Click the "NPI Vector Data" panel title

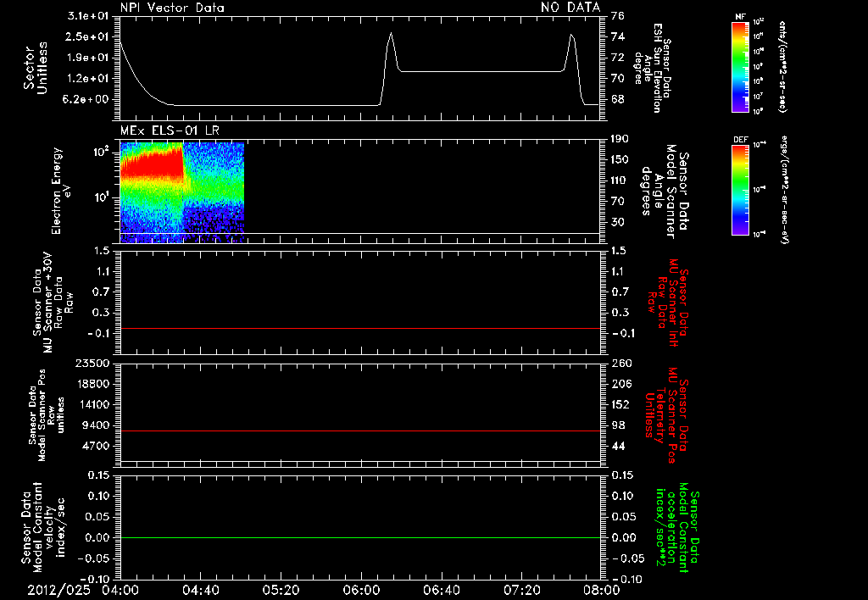[172, 8]
